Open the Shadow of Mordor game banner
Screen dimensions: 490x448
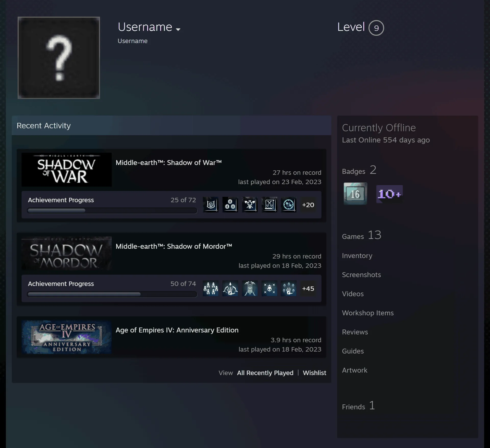(67, 253)
